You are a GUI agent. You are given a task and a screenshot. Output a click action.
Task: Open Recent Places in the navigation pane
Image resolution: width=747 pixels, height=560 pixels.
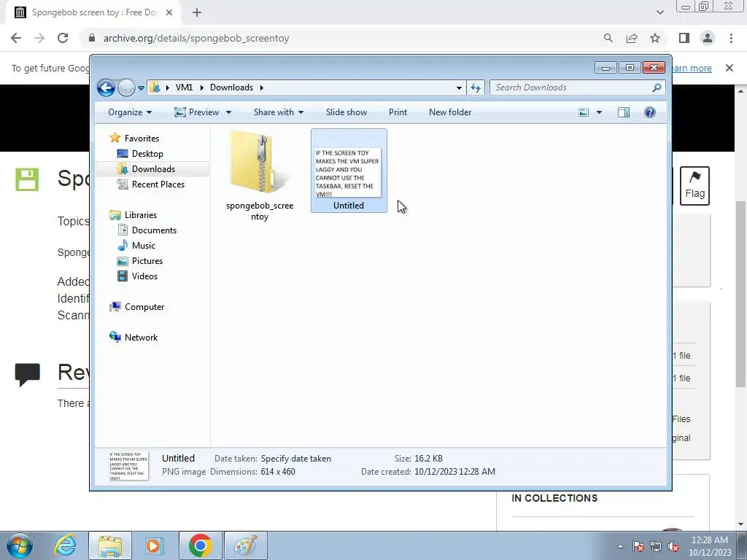[158, 184]
